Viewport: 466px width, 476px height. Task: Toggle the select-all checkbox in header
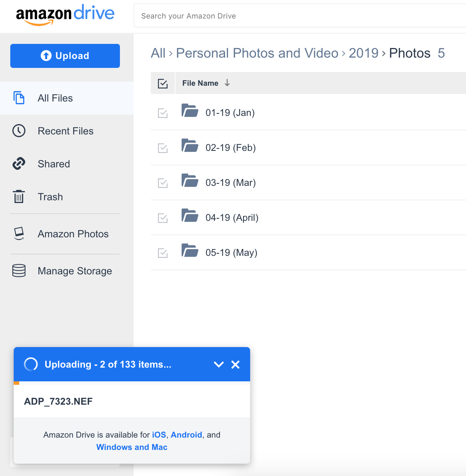tap(163, 83)
